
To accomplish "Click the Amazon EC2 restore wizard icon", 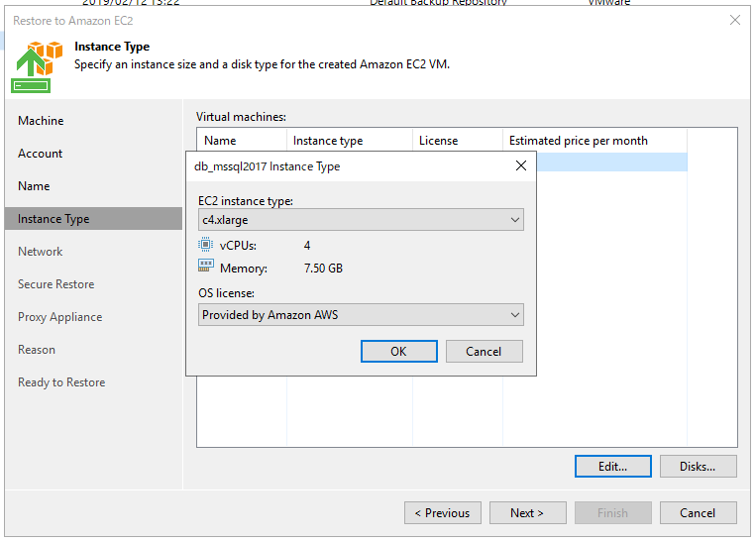I will pyautogui.click(x=37, y=66).
